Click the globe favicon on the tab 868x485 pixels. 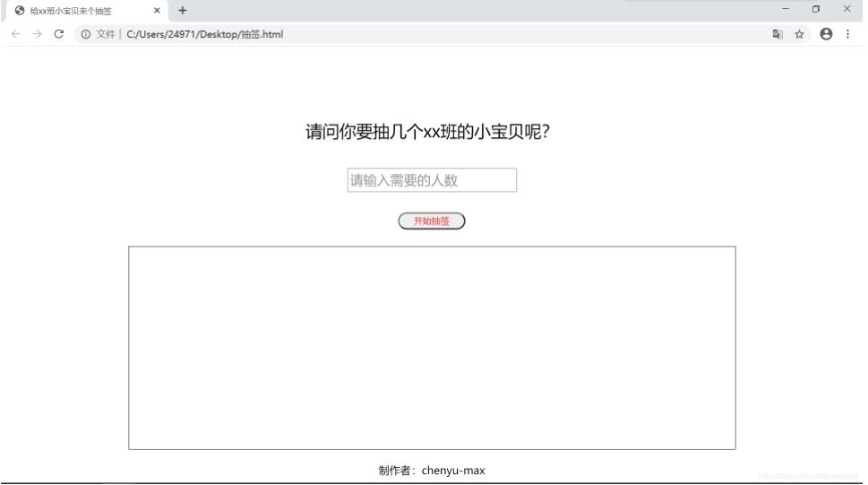click(20, 11)
